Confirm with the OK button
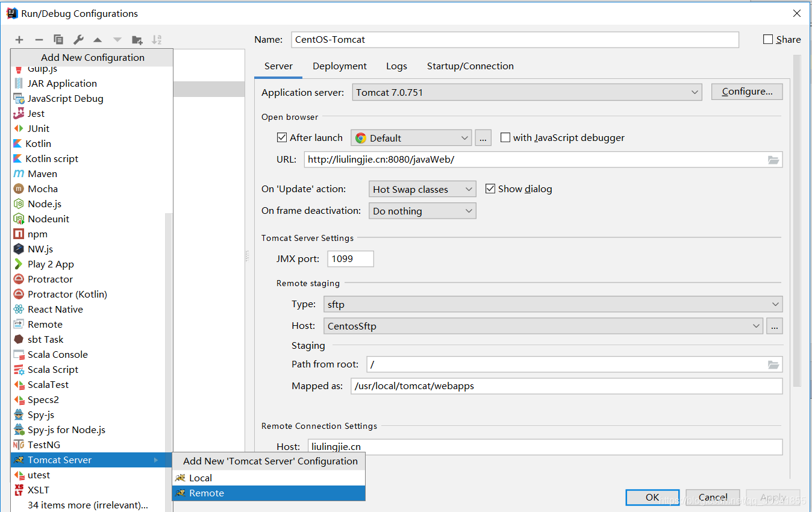 pyautogui.click(x=652, y=497)
